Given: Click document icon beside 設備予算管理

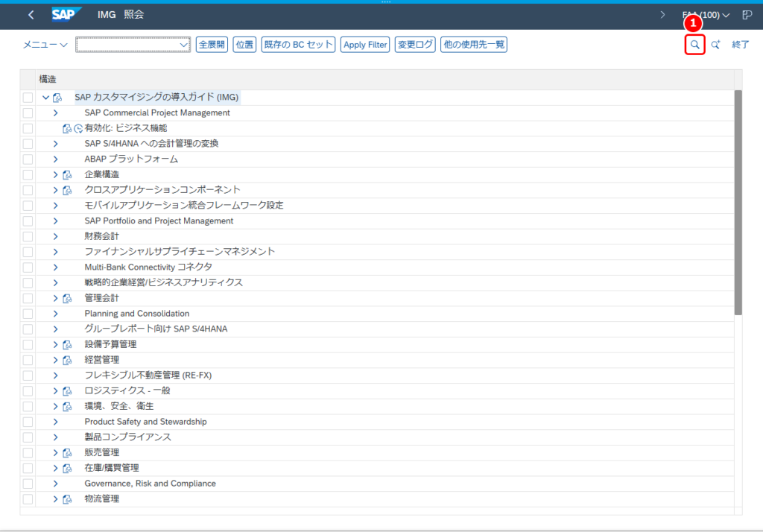Looking at the screenshot, I should [67, 344].
